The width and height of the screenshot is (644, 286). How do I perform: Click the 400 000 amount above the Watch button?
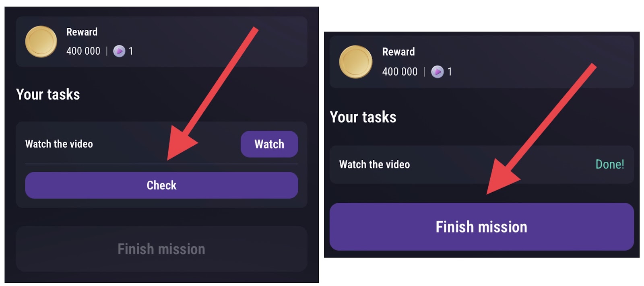[83, 51]
